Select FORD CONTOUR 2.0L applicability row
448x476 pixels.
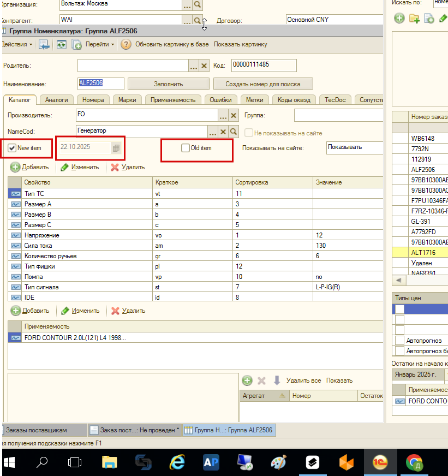pos(195,337)
